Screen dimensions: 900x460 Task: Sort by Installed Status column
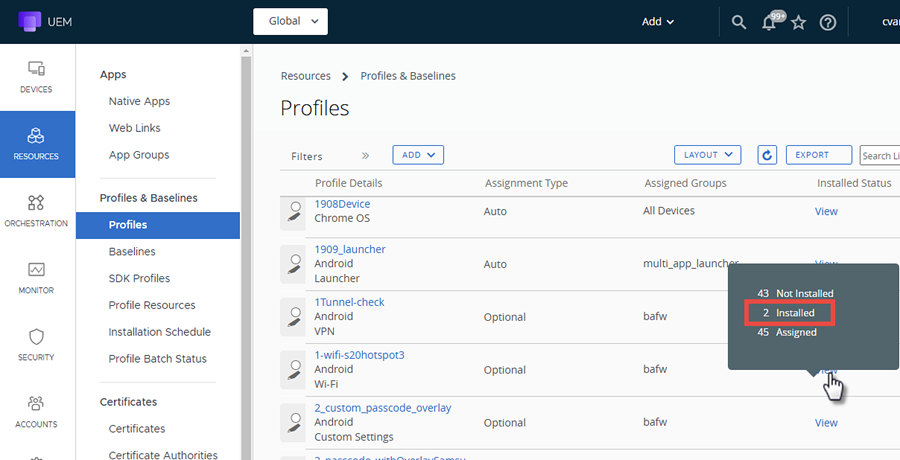click(854, 183)
